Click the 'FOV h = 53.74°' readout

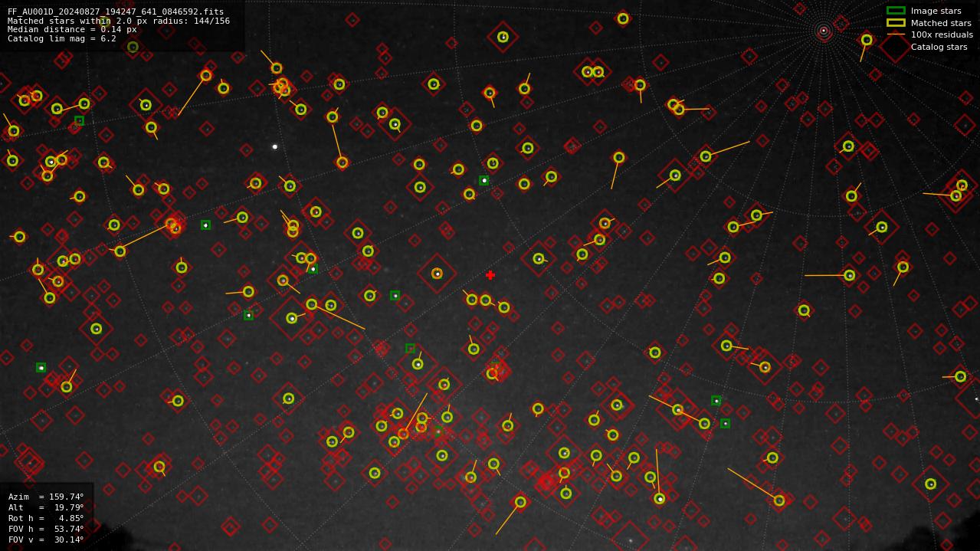(x=46, y=529)
